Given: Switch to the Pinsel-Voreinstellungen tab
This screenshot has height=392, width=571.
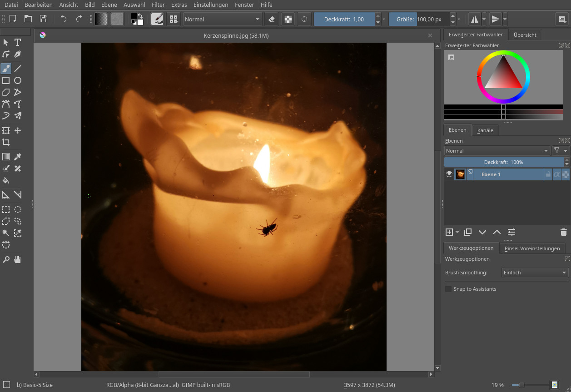Looking at the screenshot, I should [532, 248].
